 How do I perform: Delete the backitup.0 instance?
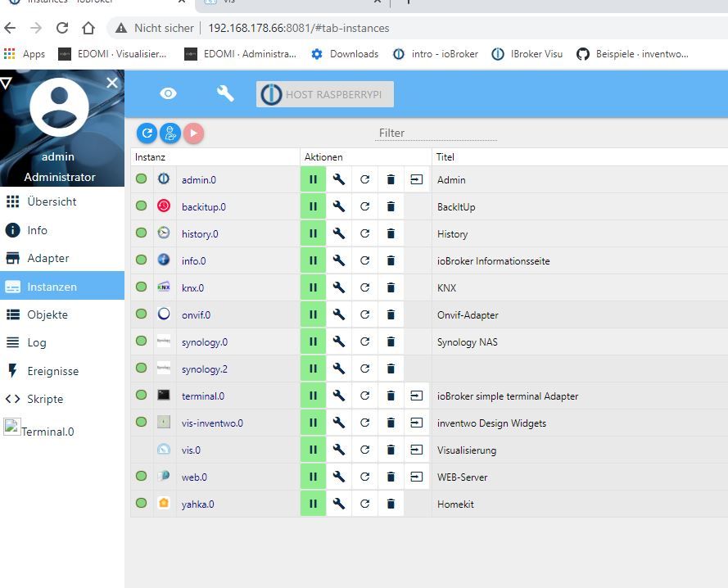click(x=391, y=206)
